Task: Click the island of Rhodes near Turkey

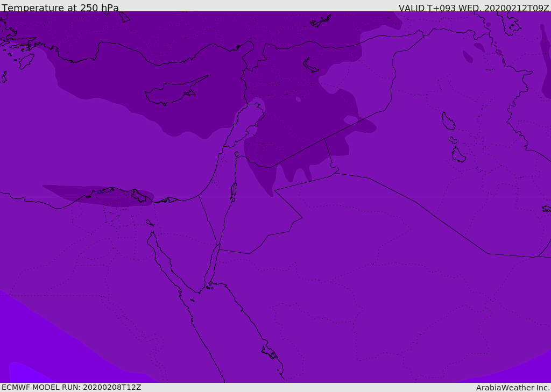Action: pyautogui.click(x=26, y=61)
